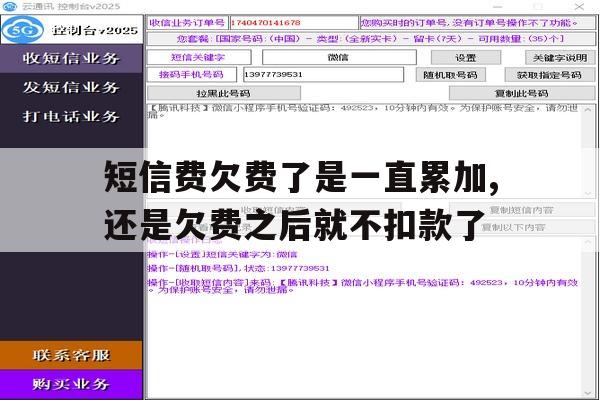Click the 关键字说明 button
The image size is (600, 400).
click(x=560, y=57)
